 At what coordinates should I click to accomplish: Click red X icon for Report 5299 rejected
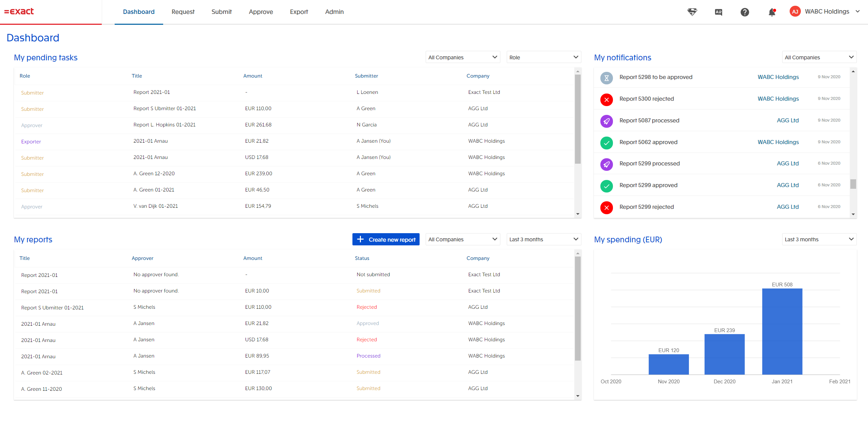[606, 208]
